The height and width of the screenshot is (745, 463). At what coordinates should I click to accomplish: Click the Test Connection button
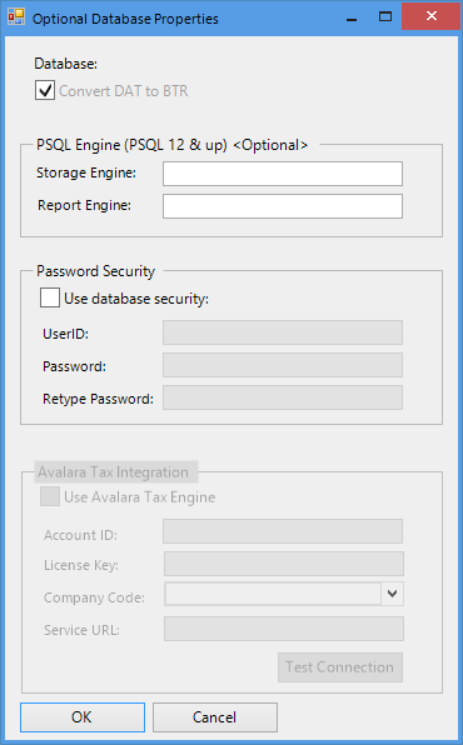340,668
